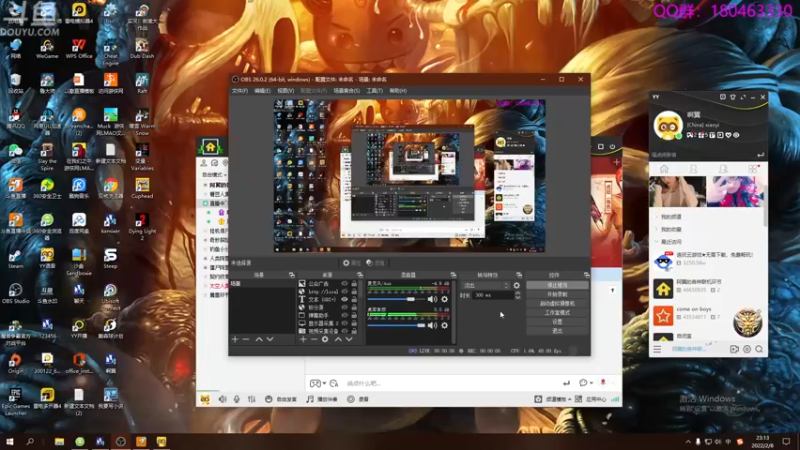Toggle visibility of 公会广告 source
The image size is (800, 450).
(x=344, y=284)
